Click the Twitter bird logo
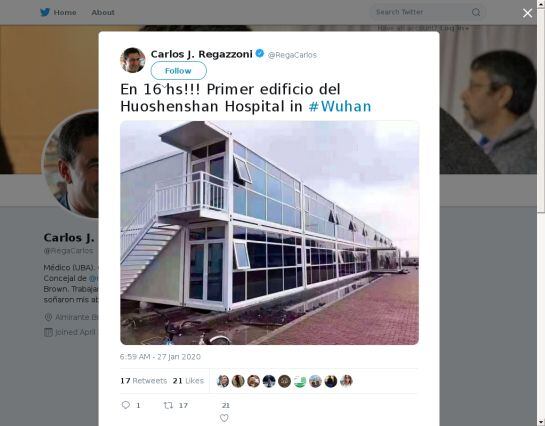The width and height of the screenshot is (545, 426). pyautogui.click(x=45, y=12)
